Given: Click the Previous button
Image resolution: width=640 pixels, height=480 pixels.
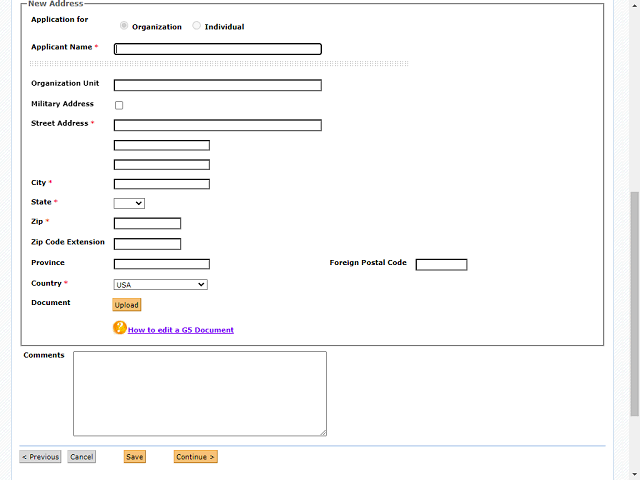Looking at the screenshot, I should pyautogui.click(x=40, y=457).
